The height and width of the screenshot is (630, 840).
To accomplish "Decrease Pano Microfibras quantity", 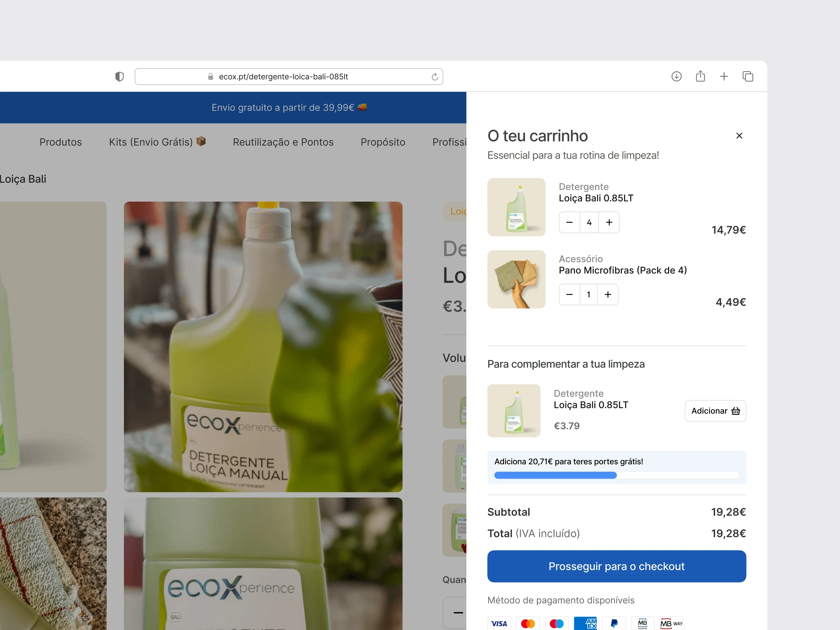I will pyautogui.click(x=569, y=294).
